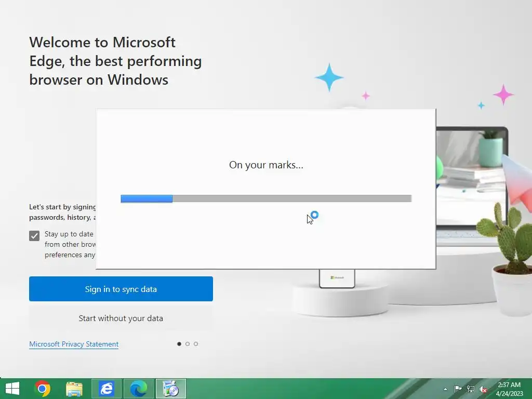This screenshot has width=532, height=399.
Task: Switch to Microsoft Edge taskbar icon
Action: coord(138,389)
